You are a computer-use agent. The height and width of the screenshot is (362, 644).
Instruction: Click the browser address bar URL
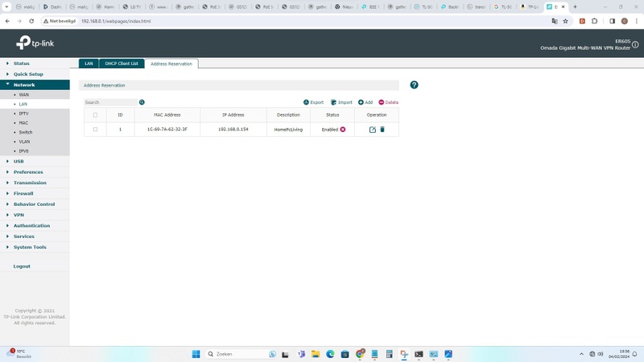coord(116,21)
